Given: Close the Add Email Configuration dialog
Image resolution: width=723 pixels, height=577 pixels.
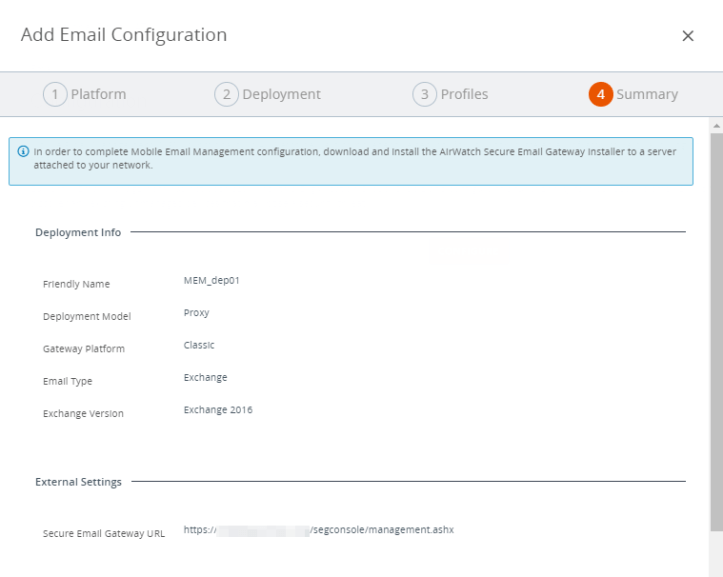Looking at the screenshot, I should point(687,36).
